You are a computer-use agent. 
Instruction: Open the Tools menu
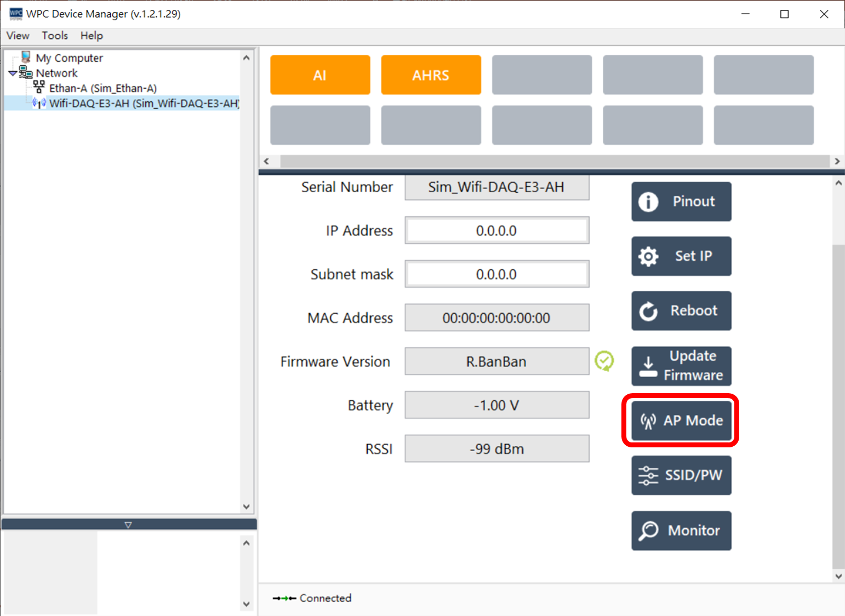pos(55,36)
